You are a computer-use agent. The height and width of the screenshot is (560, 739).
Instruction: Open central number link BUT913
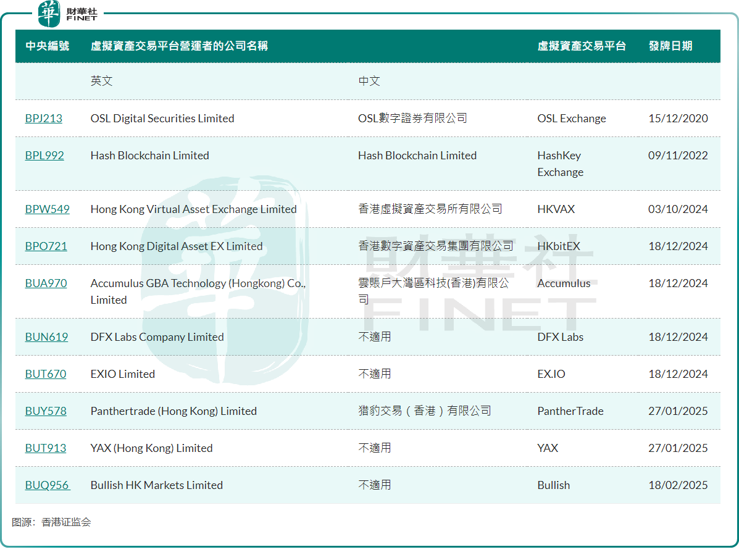pyautogui.click(x=45, y=448)
